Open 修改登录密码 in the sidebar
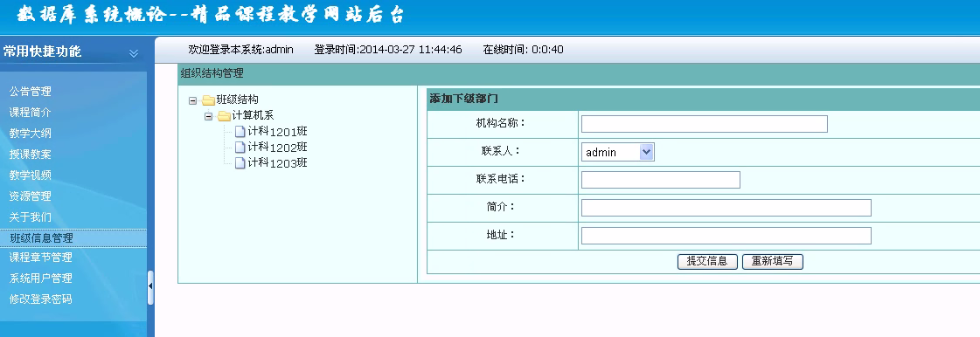Screen dimensions: 980x337 pos(40,299)
